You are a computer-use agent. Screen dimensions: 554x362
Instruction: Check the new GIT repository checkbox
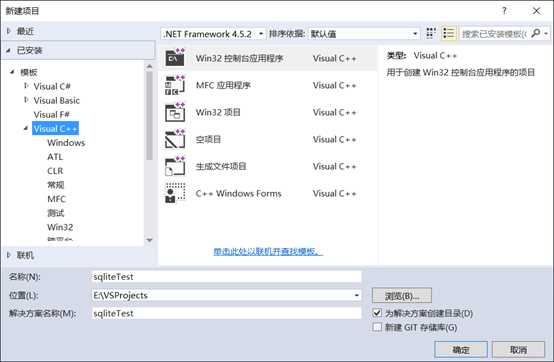pos(377,327)
